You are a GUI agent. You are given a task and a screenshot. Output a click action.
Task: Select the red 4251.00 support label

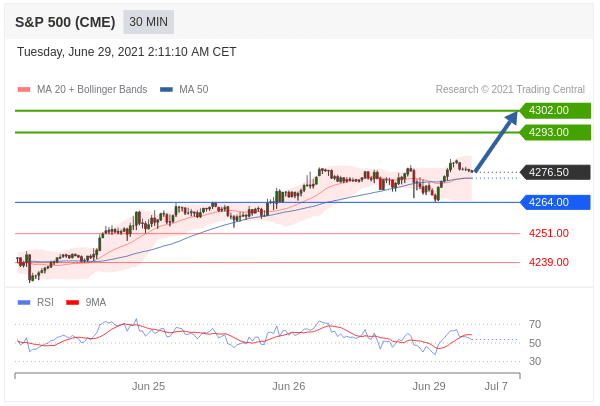point(548,233)
